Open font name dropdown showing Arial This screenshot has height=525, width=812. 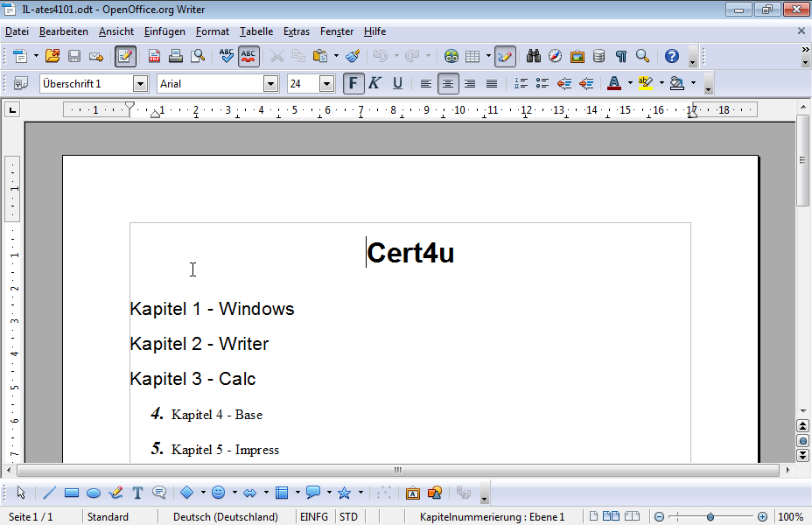(271, 83)
